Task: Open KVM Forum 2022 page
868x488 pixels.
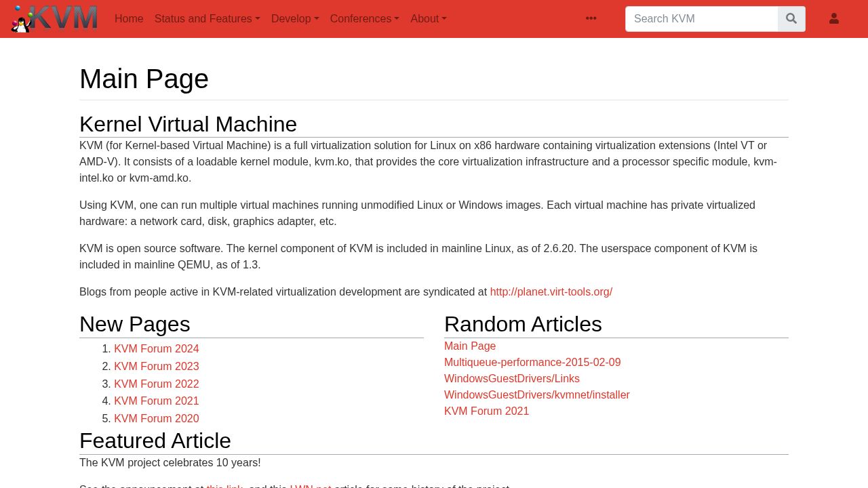Action: point(157,384)
